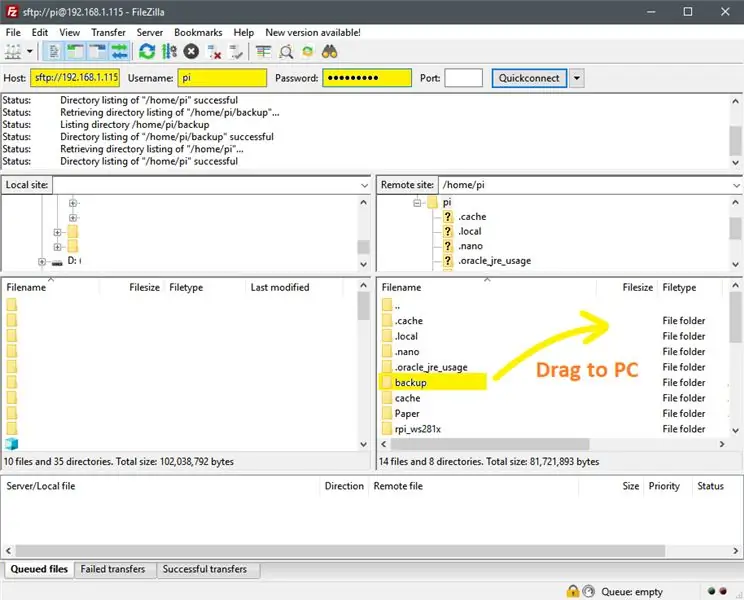Collapse the pi folder tree node

tap(417, 203)
